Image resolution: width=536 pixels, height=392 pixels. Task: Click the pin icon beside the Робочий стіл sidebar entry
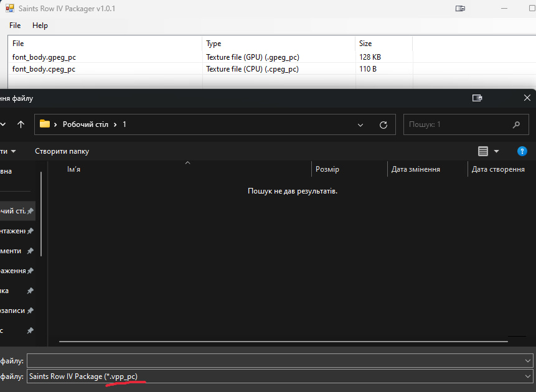pos(30,211)
